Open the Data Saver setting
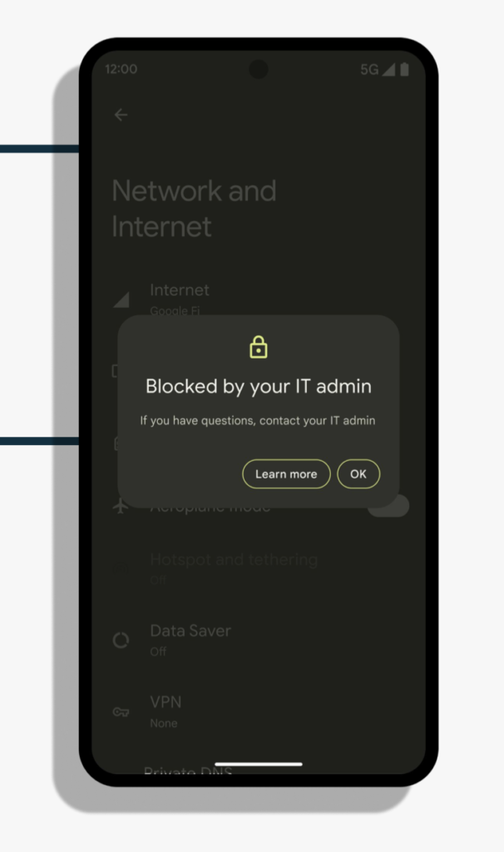The width and height of the screenshot is (504, 852). point(259,640)
